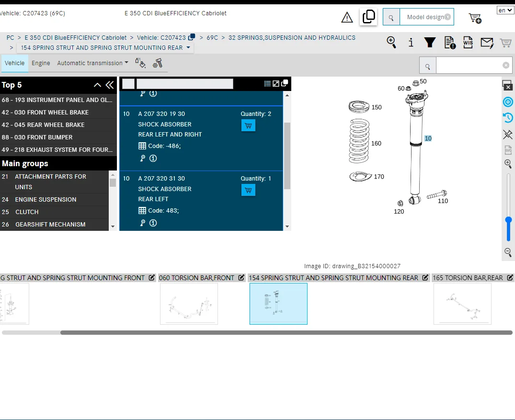This screenshot has height=420, width=515.
Task: Switch parts list to list view icon
Action: 267,84
